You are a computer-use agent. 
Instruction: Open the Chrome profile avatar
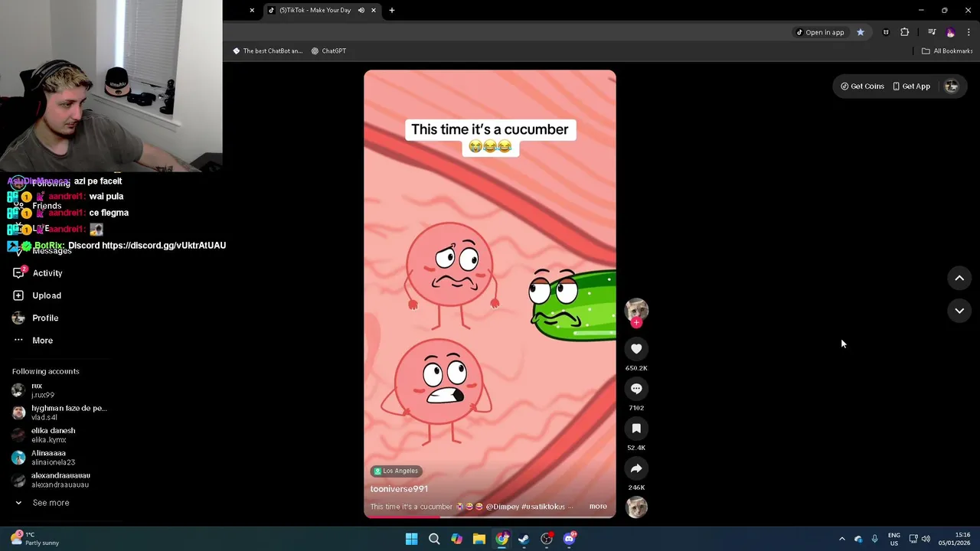[950, 32]
